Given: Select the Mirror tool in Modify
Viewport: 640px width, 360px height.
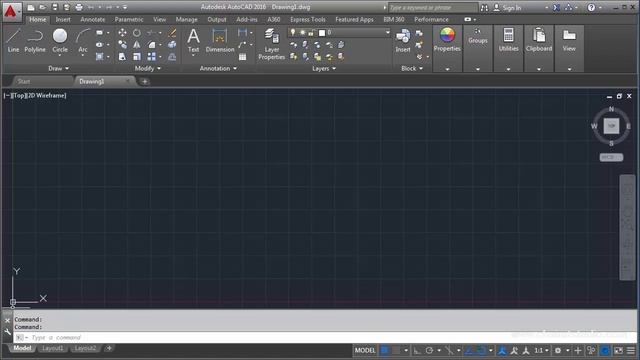Looking at the screenshot, I should 137,45.
